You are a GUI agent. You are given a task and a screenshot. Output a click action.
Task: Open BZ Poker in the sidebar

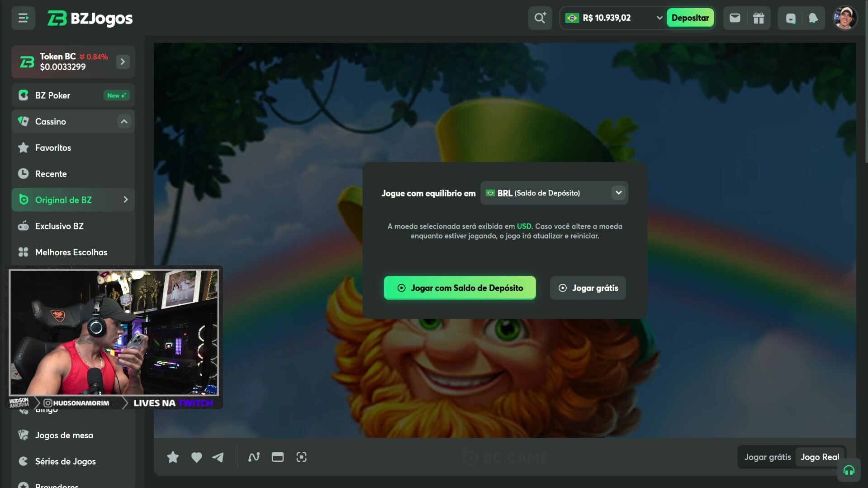point(73,95)
